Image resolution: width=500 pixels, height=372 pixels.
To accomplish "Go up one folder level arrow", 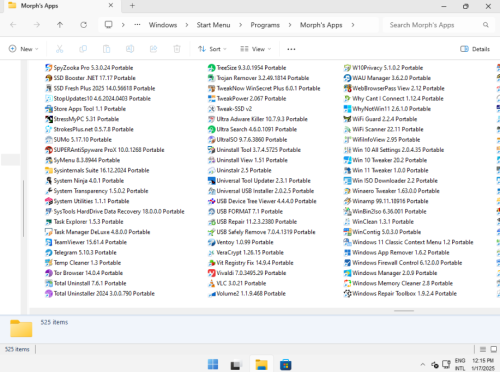I will [60, 25].
